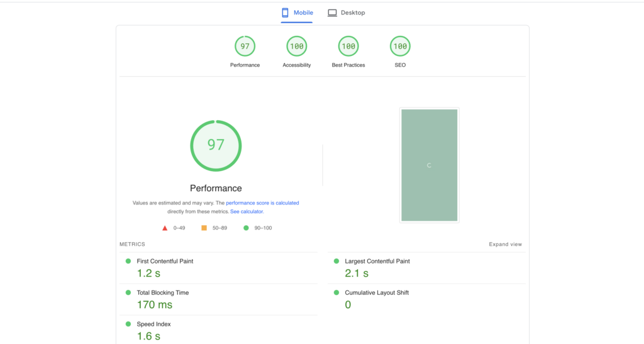Click the red triangle 0–49 legend icon
Viewport: 644px width, 344px height.
pyautogui.click(x=165, y=228)
